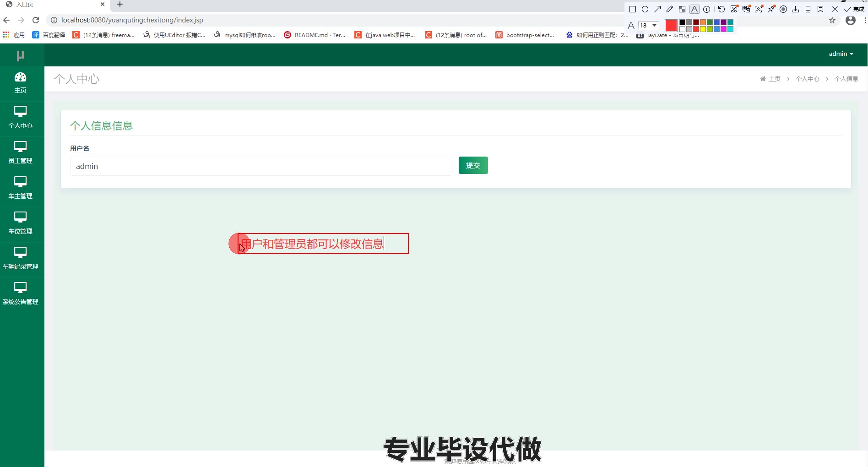The height and width of the screenshot is (467, 868).
Task: Open 系统公告管理 in the sidebar
Action: point(21,294)
